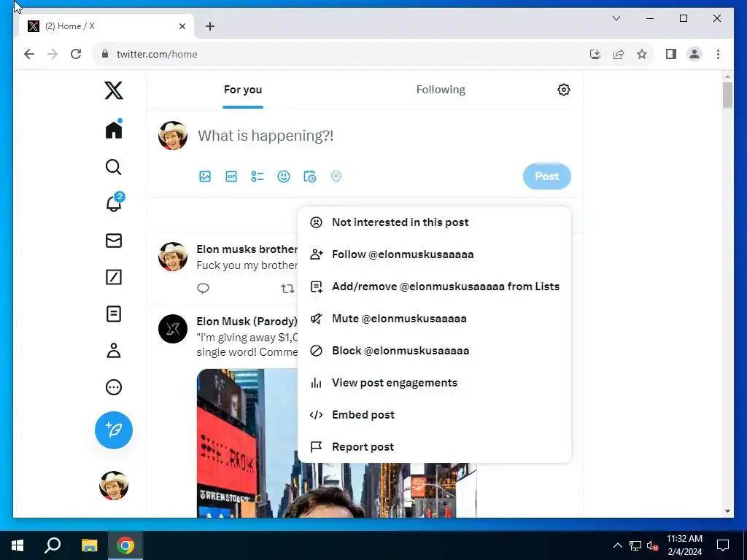Click composer profile avatar
This screenshot has height=560, width=747.
click(x=172, y=135)
